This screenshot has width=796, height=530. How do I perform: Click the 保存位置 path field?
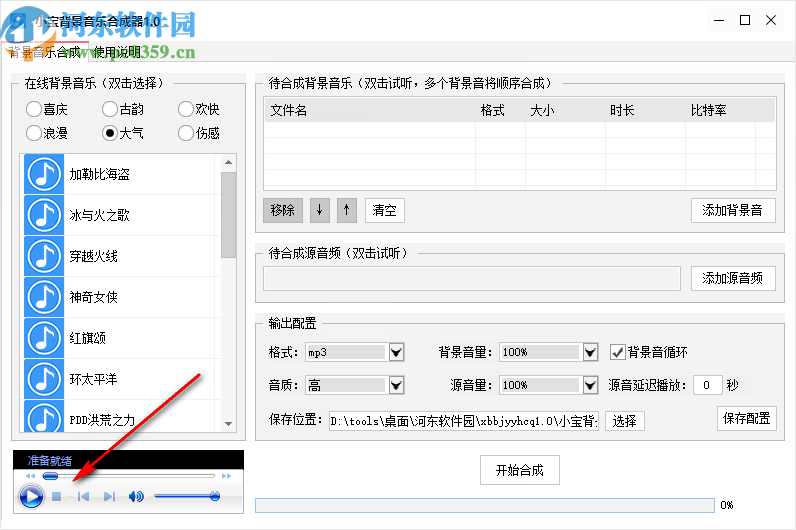click(x=463, y=421)
